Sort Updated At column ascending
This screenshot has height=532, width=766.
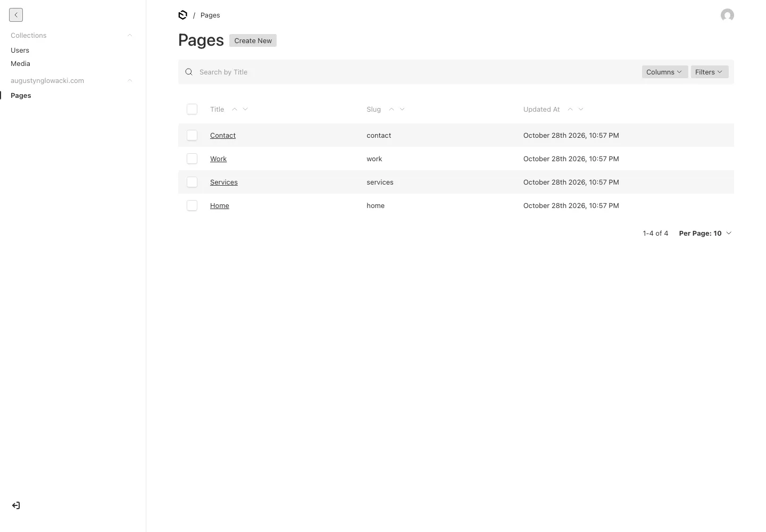(570, 109)
